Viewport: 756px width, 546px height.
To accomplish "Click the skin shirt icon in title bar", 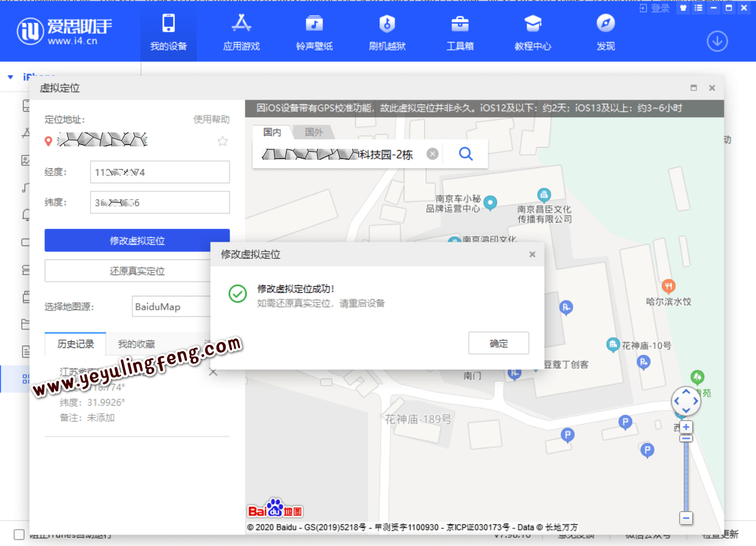I will point(684,9).
